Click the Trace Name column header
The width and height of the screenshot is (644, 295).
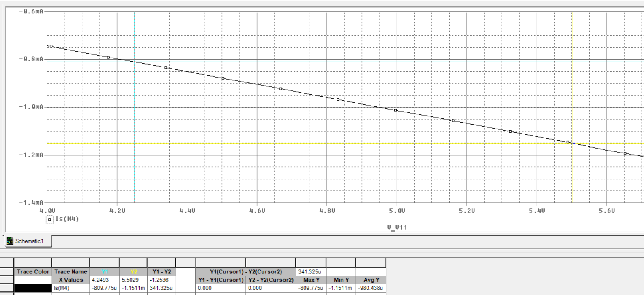[x=71, y=272]
